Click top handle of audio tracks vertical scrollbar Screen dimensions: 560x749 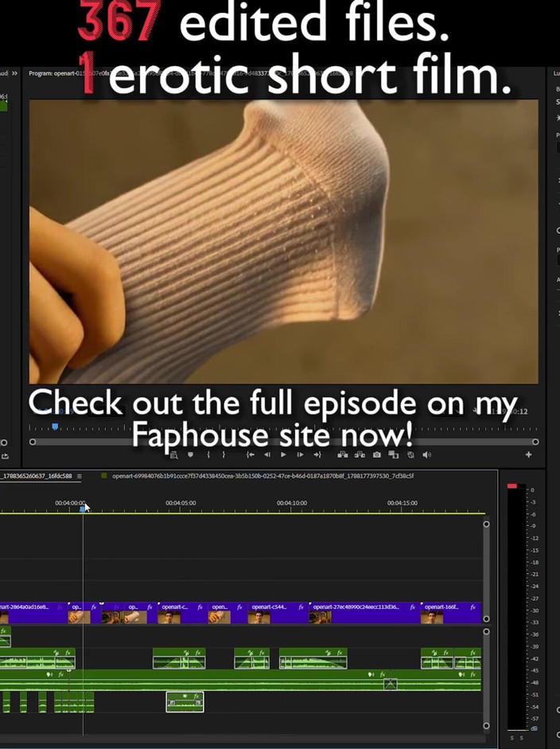click(486, 631)
